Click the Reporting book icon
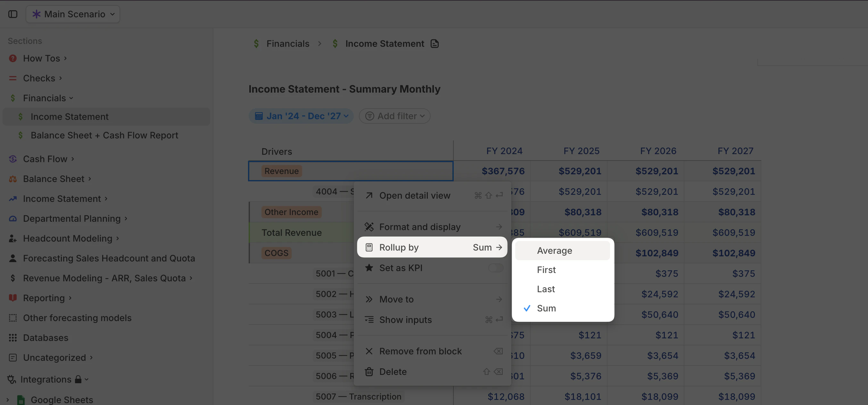 point(13,298)
